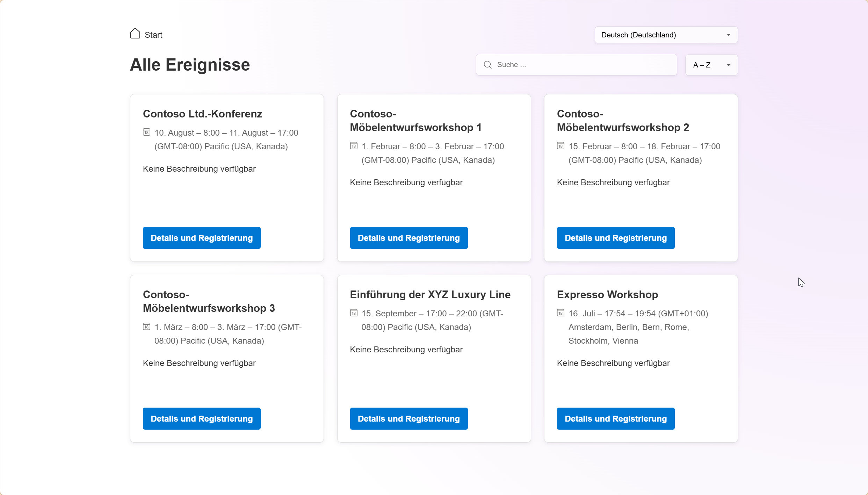The width and height of the screenshot is (868, 495).
Task: Click description text on XYZ Luxury Line card
Action: point(406,350)
